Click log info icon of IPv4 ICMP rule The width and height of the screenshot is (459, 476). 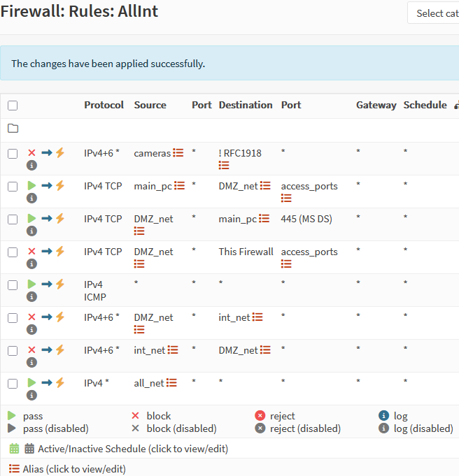tap(31, 296)
